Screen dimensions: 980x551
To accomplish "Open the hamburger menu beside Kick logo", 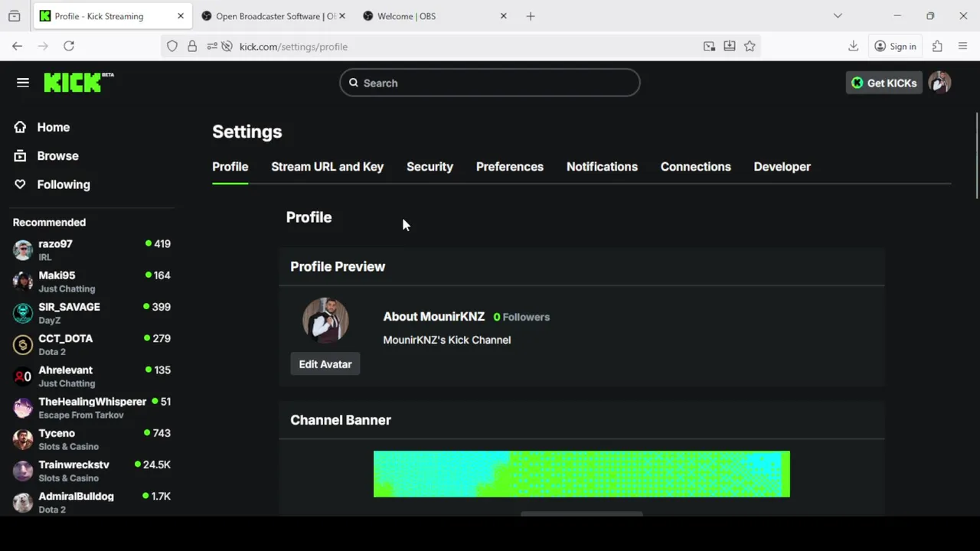I will (x=23, y=83).
